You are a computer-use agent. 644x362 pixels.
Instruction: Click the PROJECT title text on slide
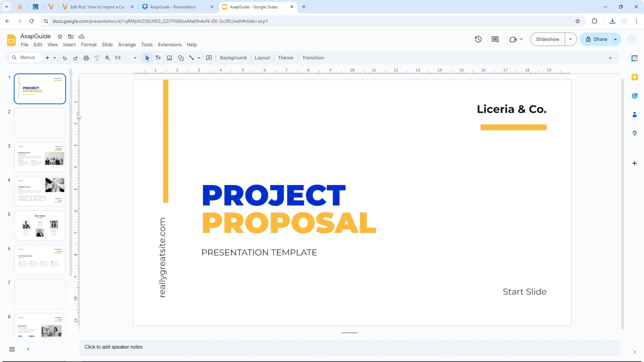click(x=274, y=195)
